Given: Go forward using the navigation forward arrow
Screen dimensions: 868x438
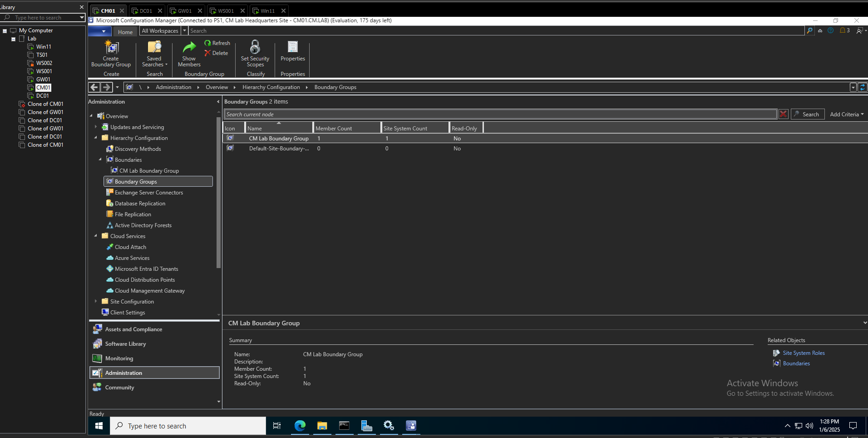Looking at the screenshot, I should [x=107, y=87].
